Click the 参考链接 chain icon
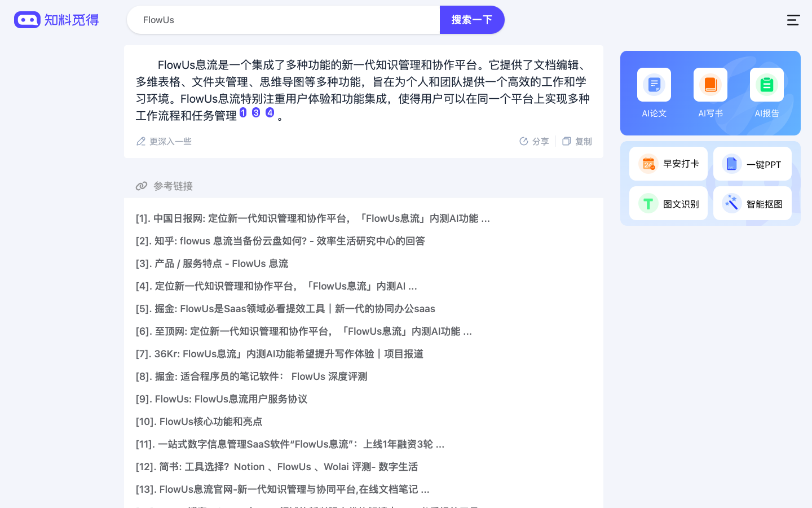Screen dimensions: 812x508 [x=142, y=186]
